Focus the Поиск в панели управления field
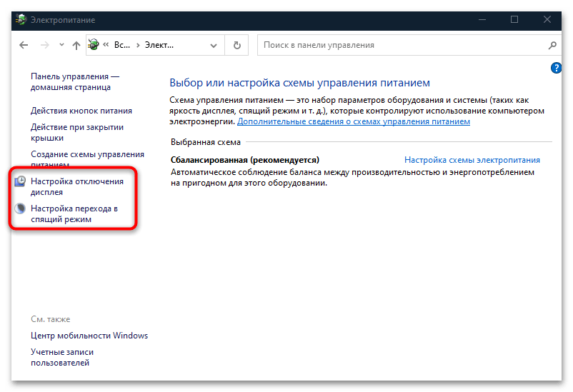This screenshot has height=392, width=573. (x=400, y=45)
